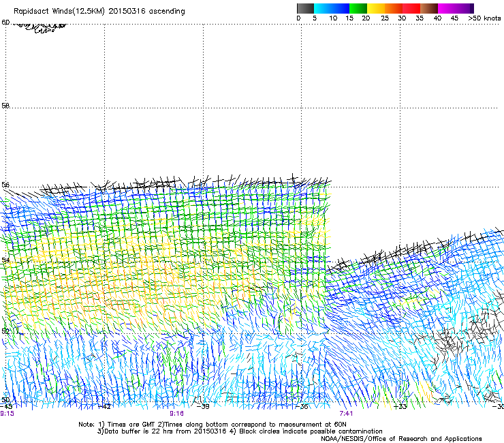Image resolution: width=504 pixels, height=443 pixels.
Task: Click the yellow 20-25 knots color segment
Action: (376, 8)
